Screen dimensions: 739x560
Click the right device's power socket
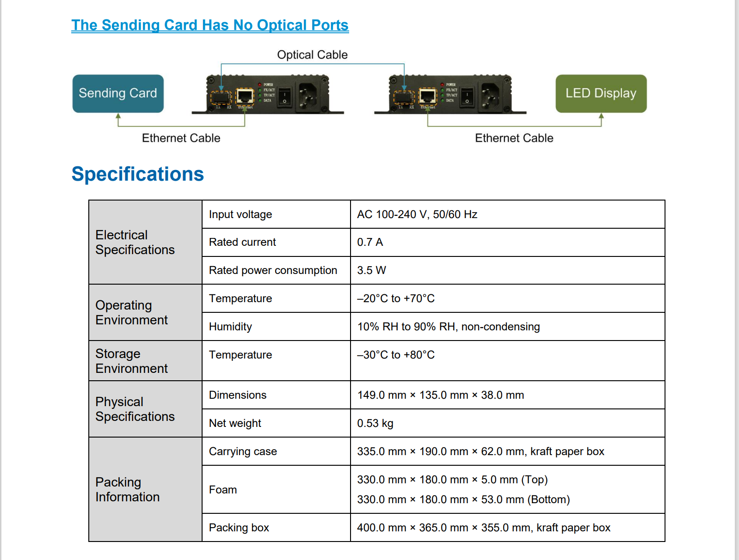[x=490, y=96]
